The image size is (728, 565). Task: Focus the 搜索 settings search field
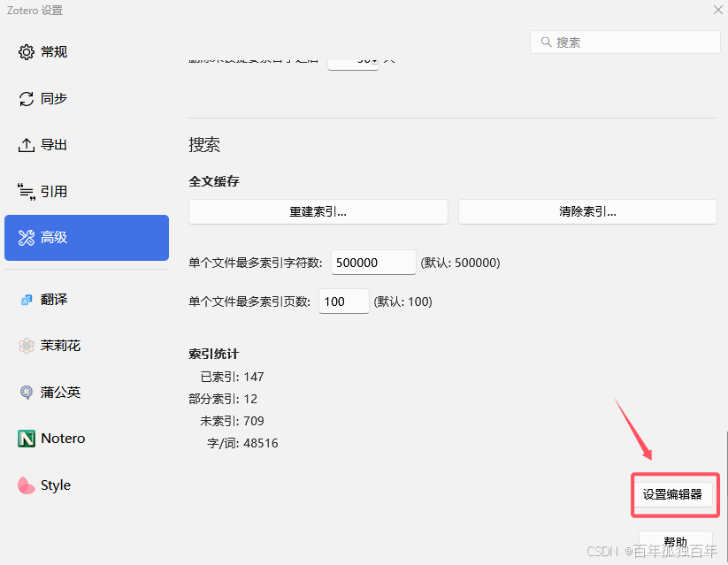pyautogui.click(x=625, y=42)
